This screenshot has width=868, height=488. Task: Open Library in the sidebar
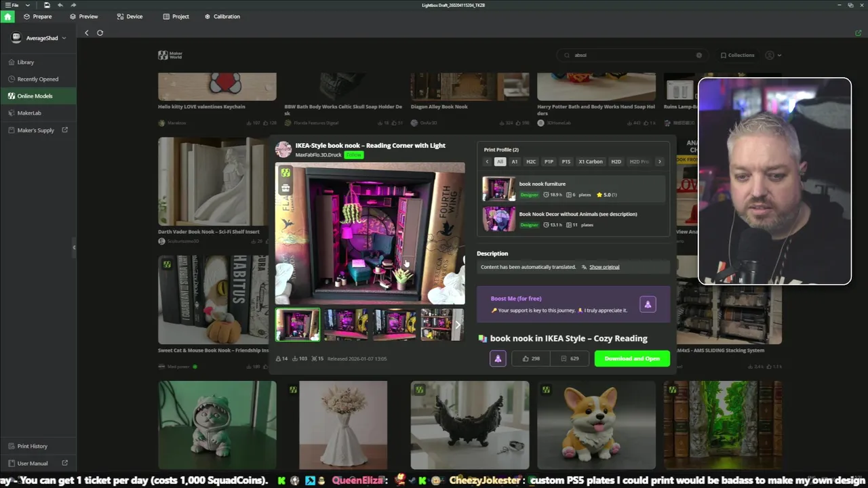point(38,62)
